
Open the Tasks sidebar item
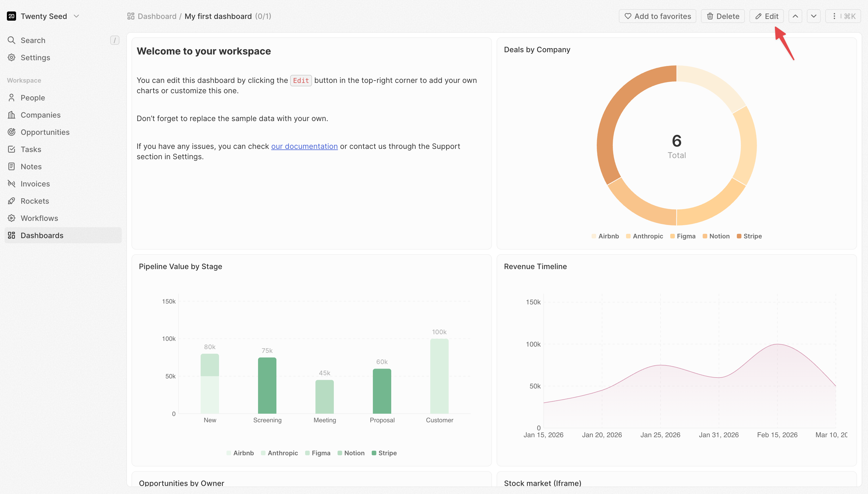tap(30, 149)
